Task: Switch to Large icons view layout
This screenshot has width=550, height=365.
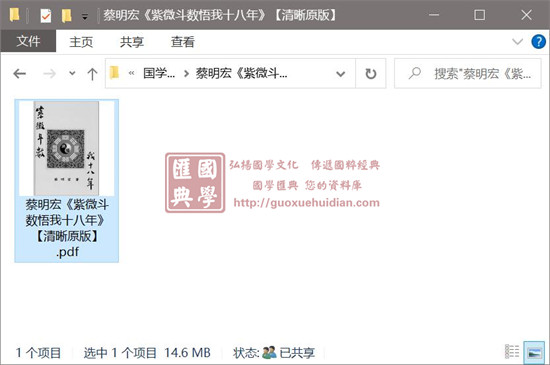Action: pos(534,352)
